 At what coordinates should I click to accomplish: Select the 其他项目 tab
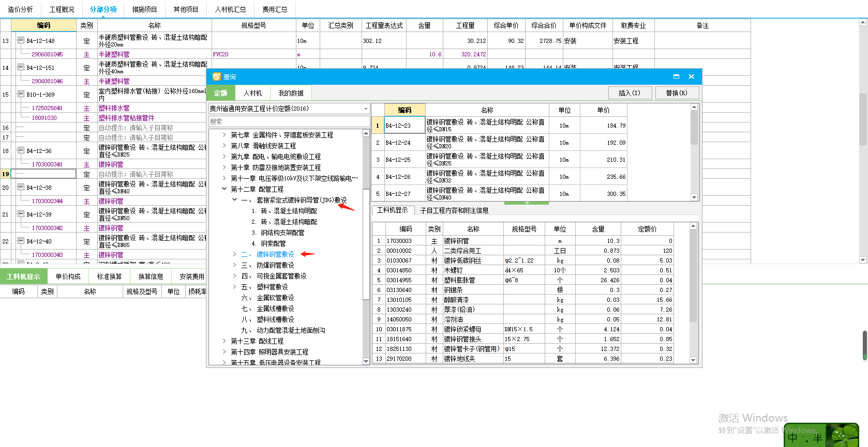point(186,9)
